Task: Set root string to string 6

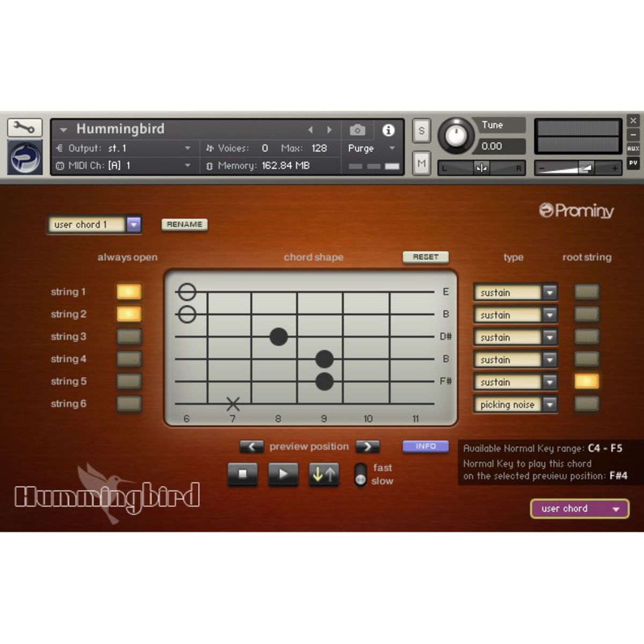Action: pyautogui.click(x=587, y=404)
